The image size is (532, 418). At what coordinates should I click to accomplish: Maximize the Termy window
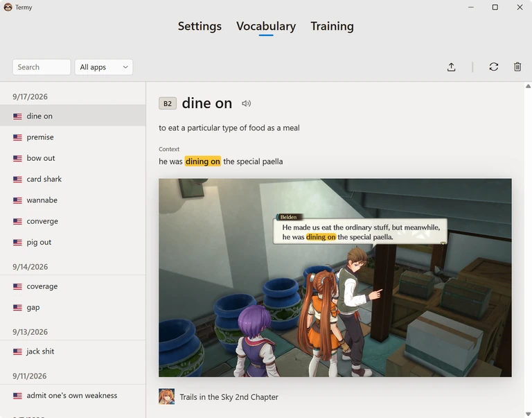[x=495, y=7]
